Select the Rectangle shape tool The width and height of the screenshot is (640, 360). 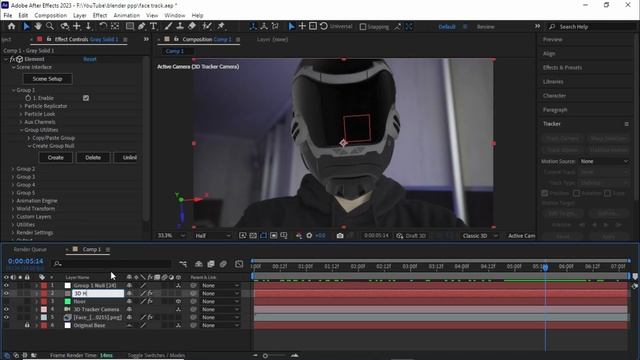pos(130,26)
